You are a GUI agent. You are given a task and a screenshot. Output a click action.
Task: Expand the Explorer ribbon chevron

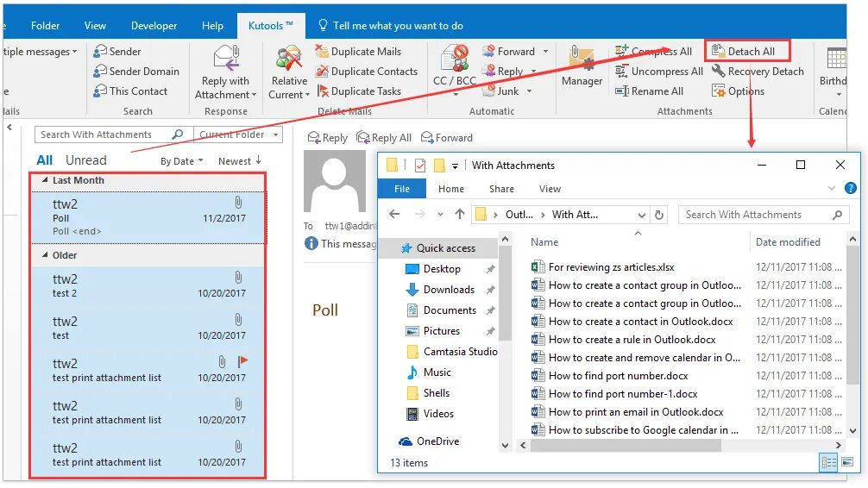tap(831, 189)
